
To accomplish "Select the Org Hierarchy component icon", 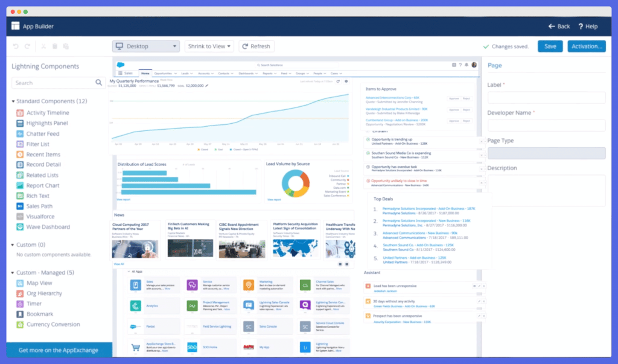I will 20,293.
